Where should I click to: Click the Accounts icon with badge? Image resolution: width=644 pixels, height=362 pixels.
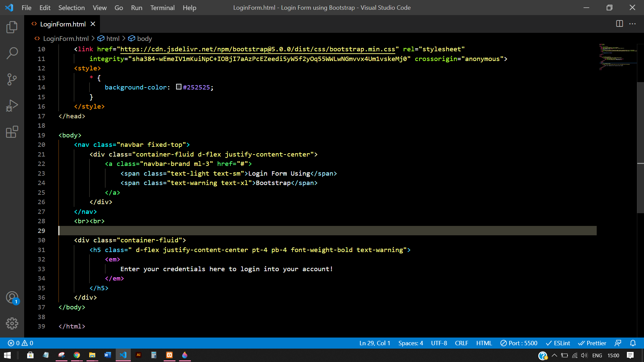(12, 297)
